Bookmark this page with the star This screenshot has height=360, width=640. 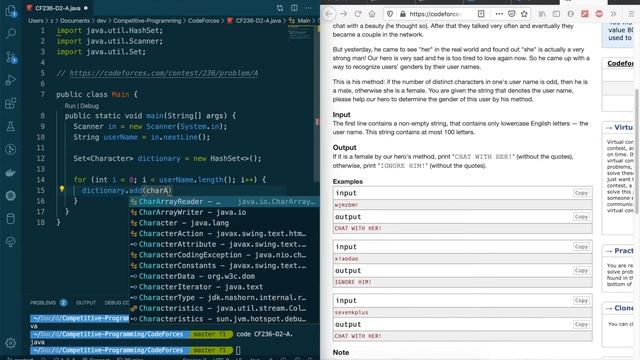point(524,14)
